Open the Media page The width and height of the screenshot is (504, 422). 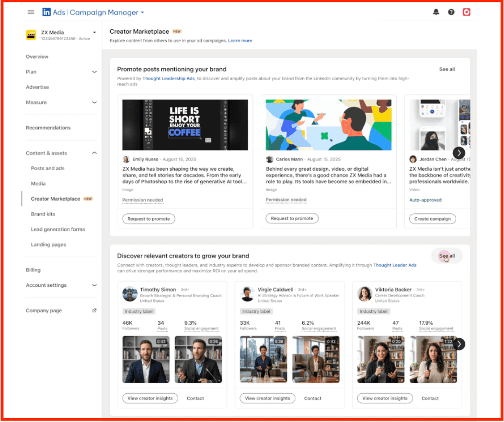point(38,184)
